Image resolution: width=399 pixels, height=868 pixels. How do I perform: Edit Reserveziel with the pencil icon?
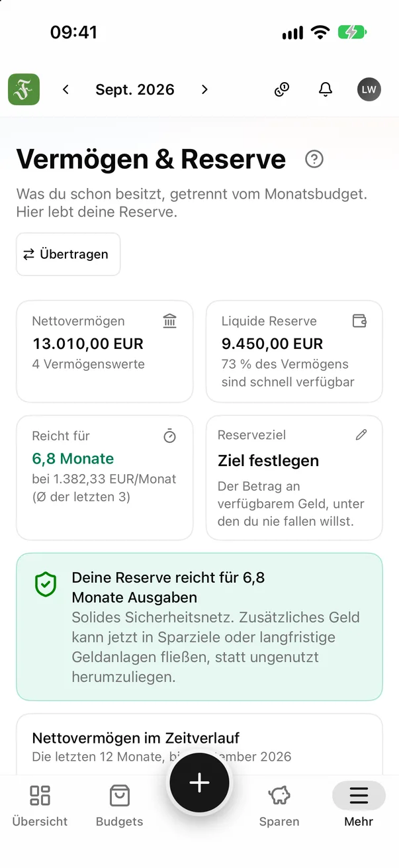click(x=361, y=435)
